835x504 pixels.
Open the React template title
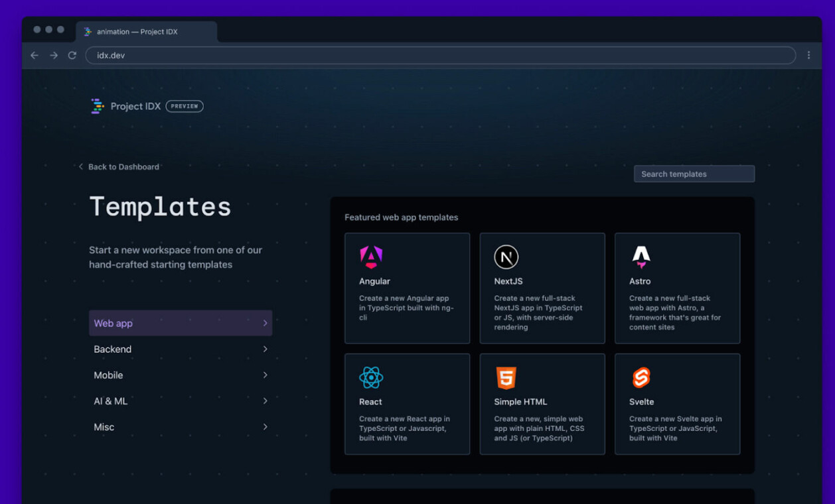click(x=370, y=402)
